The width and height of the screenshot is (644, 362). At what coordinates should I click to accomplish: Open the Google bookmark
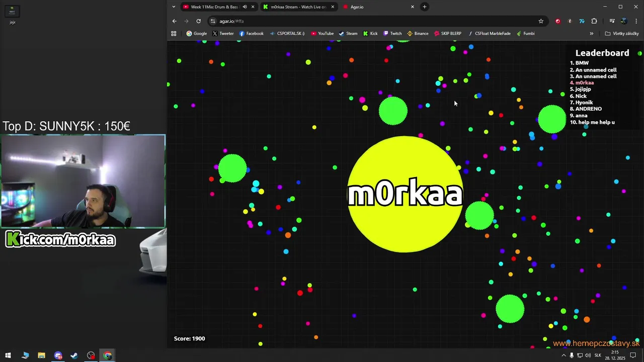point(197,34)
